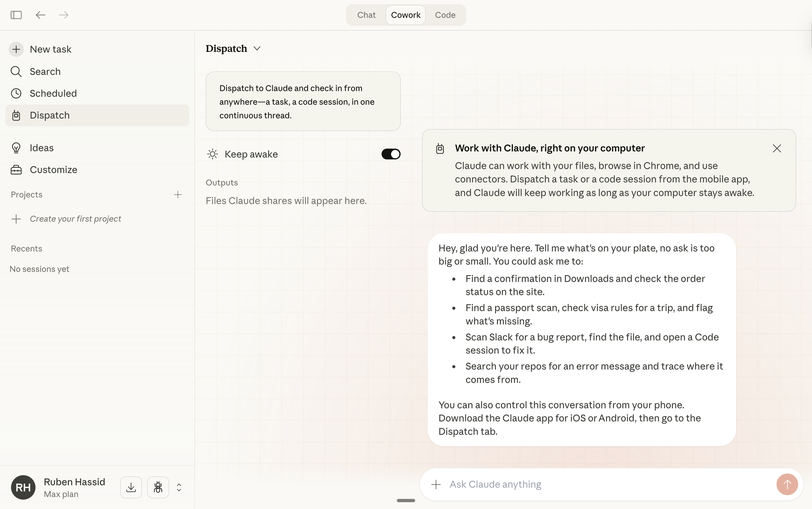Viewport: 812px width, 509px height.
Task: Open Ruben Hassid profile avatar
Action: click(x=23, y=487)
